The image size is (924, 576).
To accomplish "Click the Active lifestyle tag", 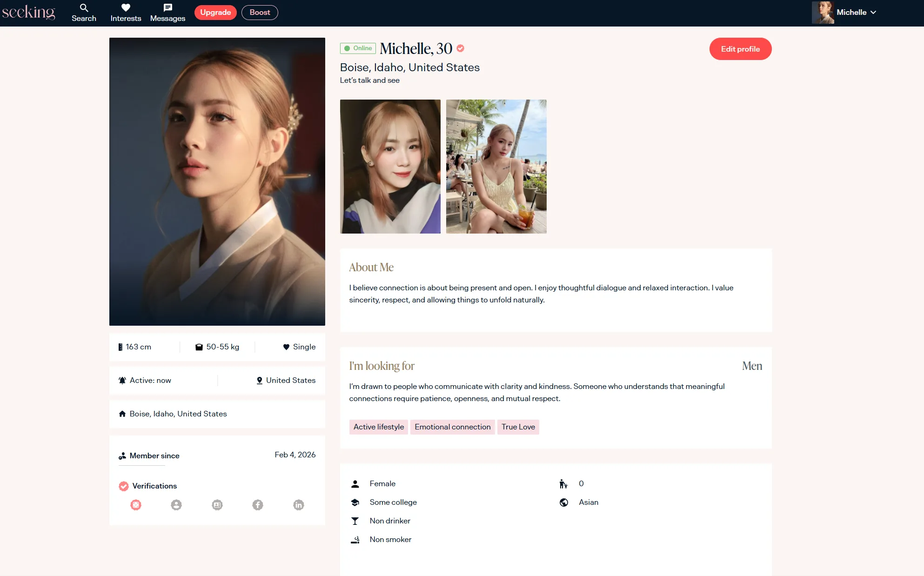I will click(x=378, y=427).
